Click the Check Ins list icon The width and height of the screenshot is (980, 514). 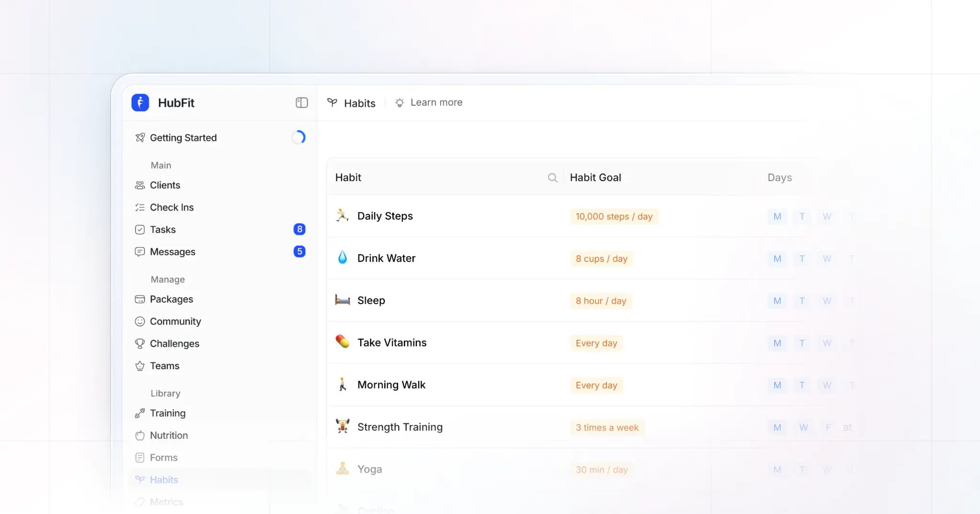140,208
